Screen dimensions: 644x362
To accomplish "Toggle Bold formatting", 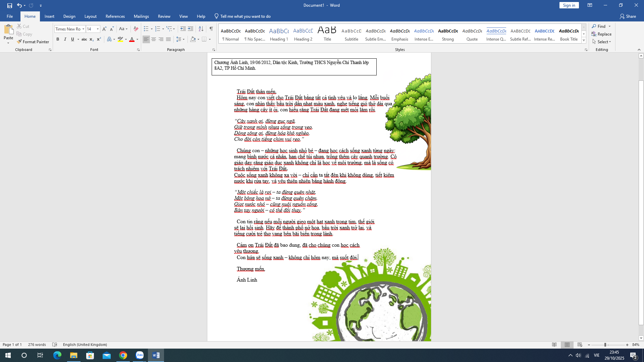I will coord(58,39).
